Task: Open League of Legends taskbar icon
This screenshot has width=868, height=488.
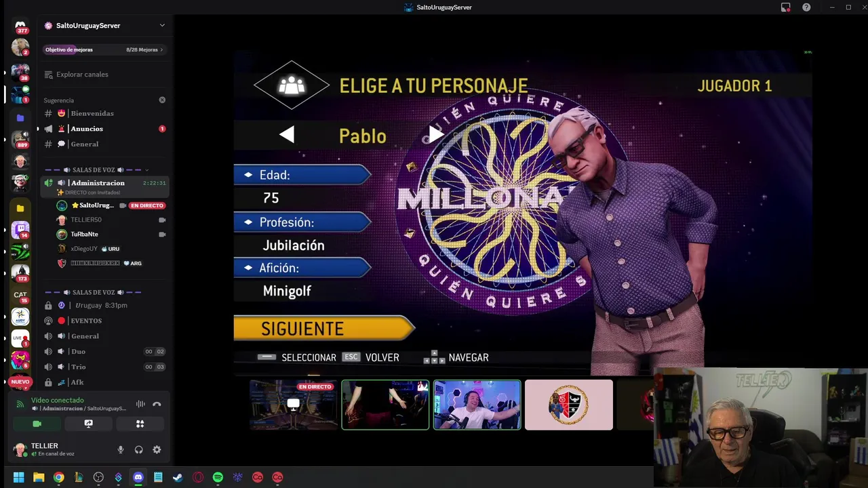Action: pos(79,477)
